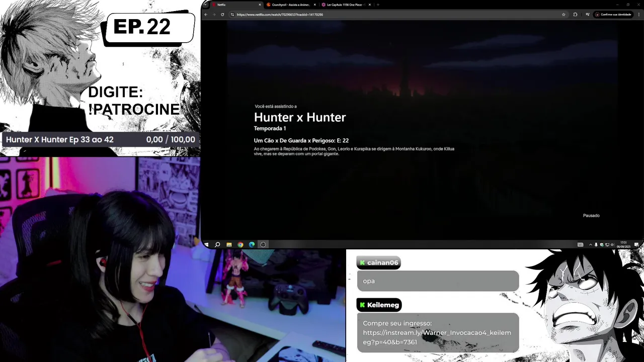Click the cainan06 chat username
The height and width of the screenshot is (362, 644).
pyautogui.click(x=382, y=263)
